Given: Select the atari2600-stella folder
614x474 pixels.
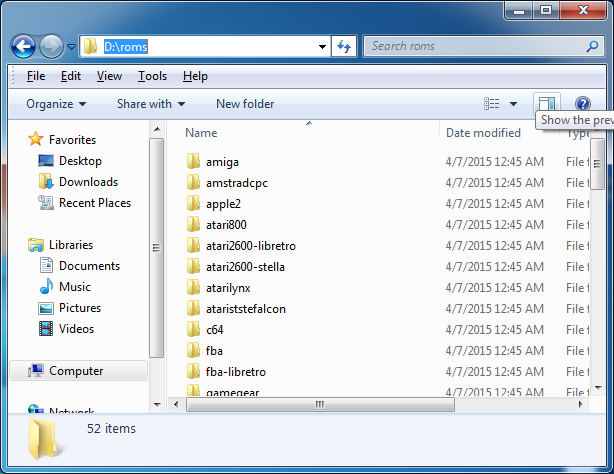Looking at the screenshot, I should click(245, 267).
